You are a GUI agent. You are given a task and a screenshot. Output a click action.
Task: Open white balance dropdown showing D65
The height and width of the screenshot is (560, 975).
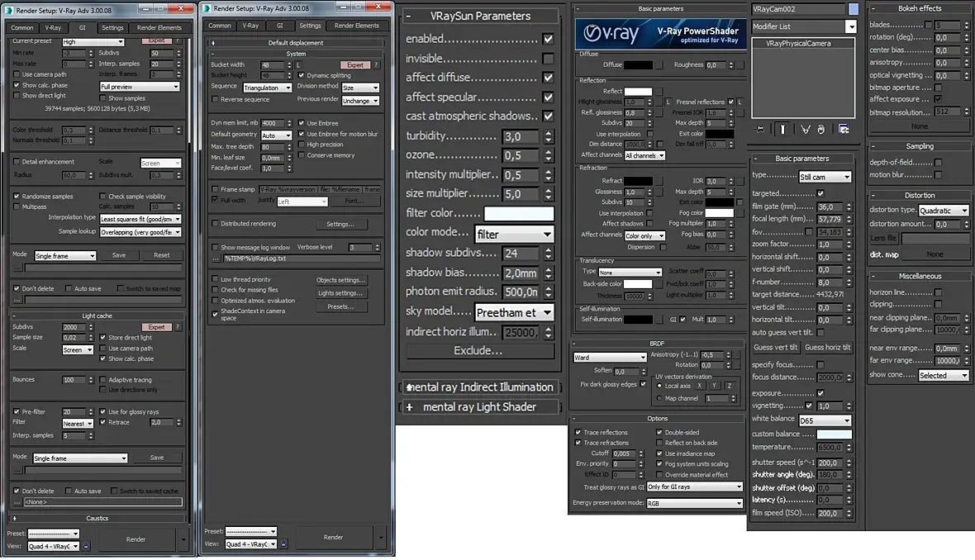click(x=825, y=420)
